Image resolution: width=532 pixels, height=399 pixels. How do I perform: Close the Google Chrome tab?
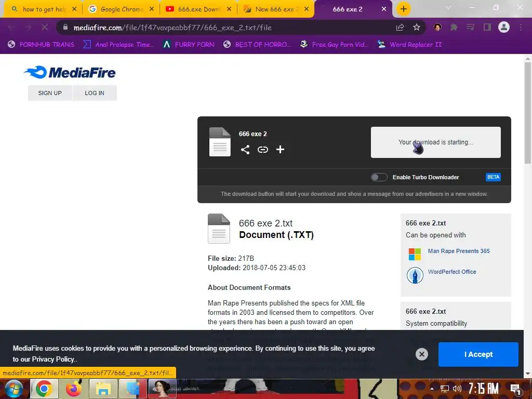click(x=152, y=9)
